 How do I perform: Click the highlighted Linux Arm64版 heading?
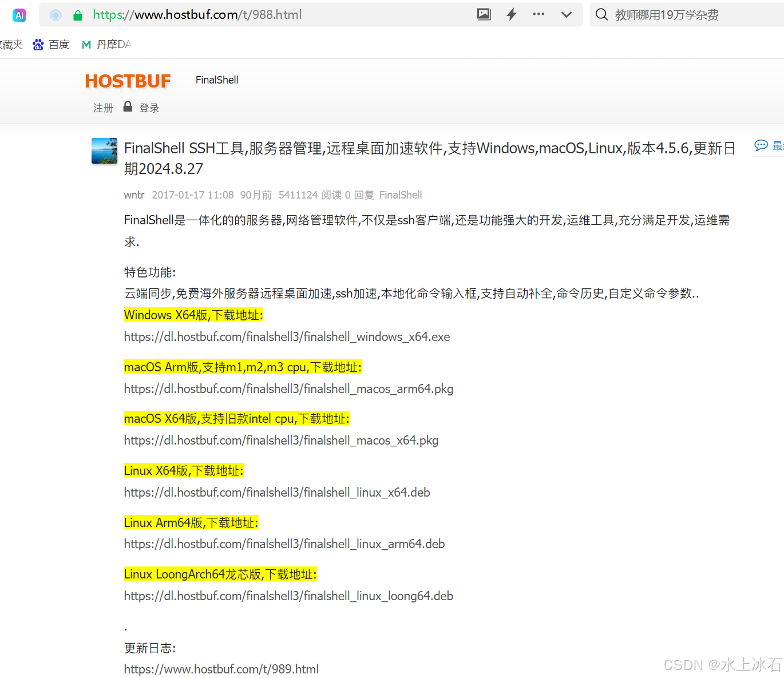tap(191, 523)
